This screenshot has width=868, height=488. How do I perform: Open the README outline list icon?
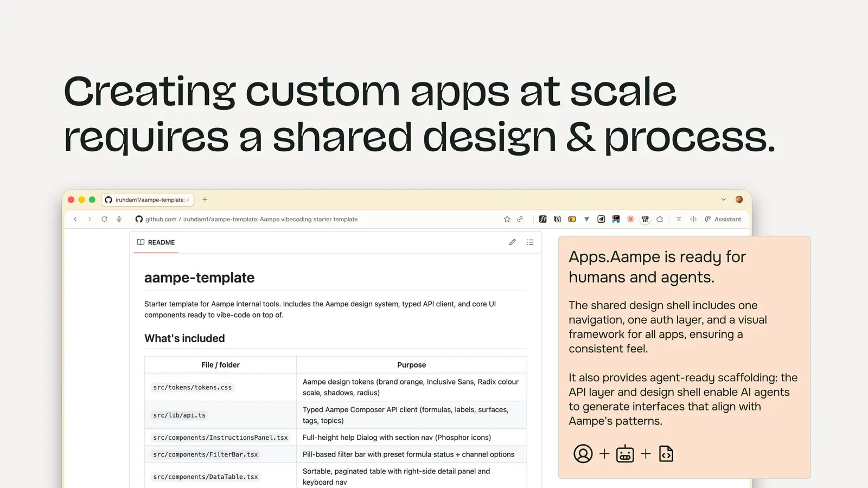[530, 242]
